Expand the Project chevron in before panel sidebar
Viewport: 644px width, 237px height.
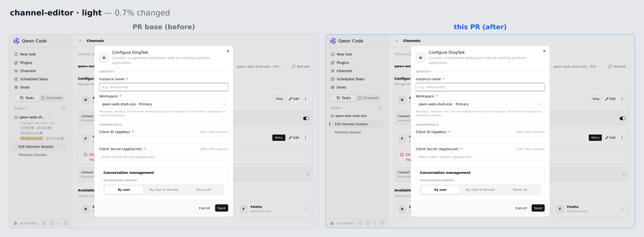pyautogui.click(x=28, y=109)
